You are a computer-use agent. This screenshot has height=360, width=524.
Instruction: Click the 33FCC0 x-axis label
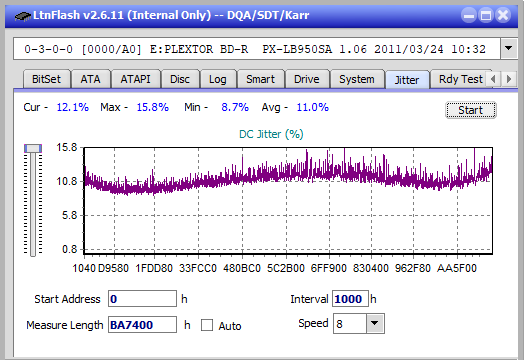[x=198, y=268]
